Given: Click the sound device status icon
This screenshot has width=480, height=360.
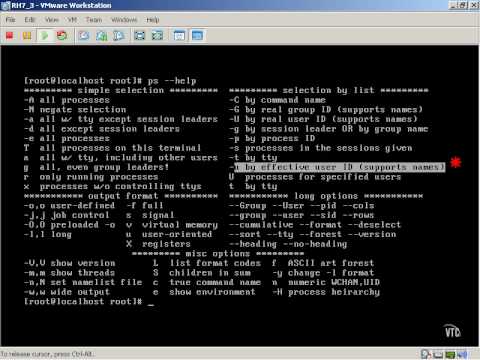Looking at the screenshot, I should pyautogui.click(x=462, y=354).
